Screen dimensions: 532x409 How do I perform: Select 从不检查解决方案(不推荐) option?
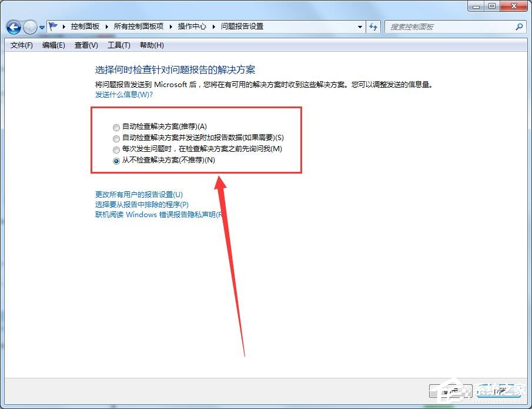[x=116, y=161]
